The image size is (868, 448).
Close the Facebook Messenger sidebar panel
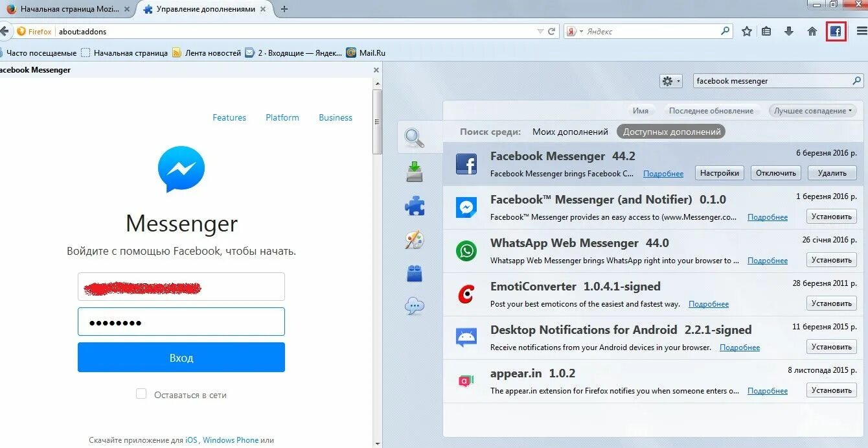point(376,70)
